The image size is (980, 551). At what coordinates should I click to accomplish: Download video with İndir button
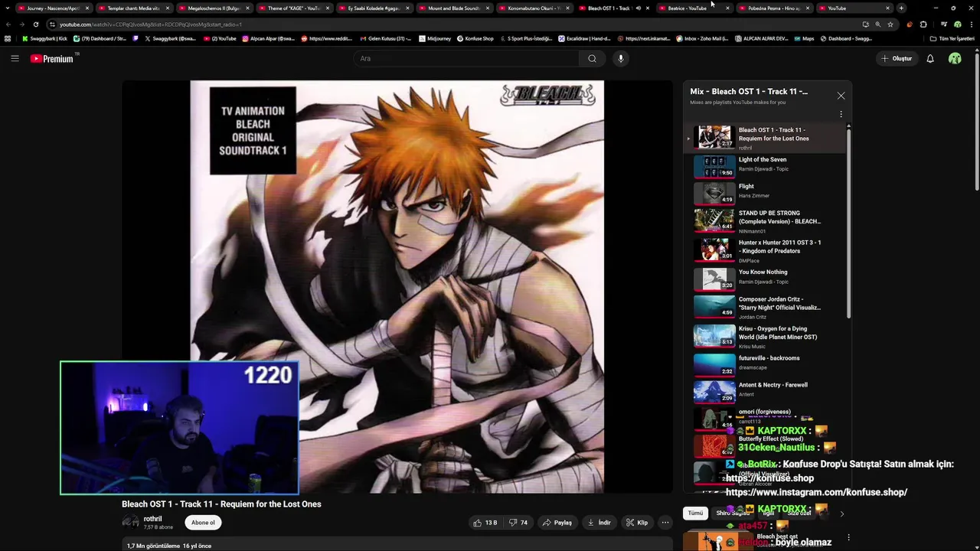click(x=599, y=523)
